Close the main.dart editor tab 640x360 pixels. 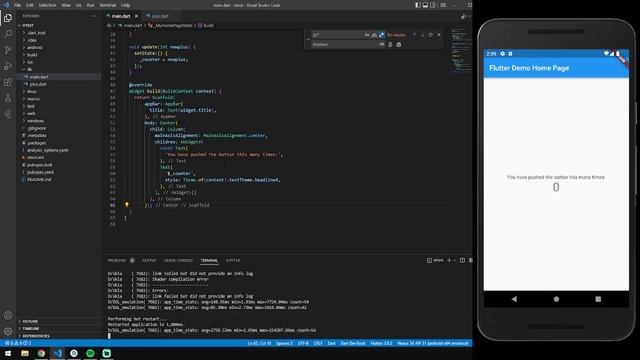pos(136,16)
